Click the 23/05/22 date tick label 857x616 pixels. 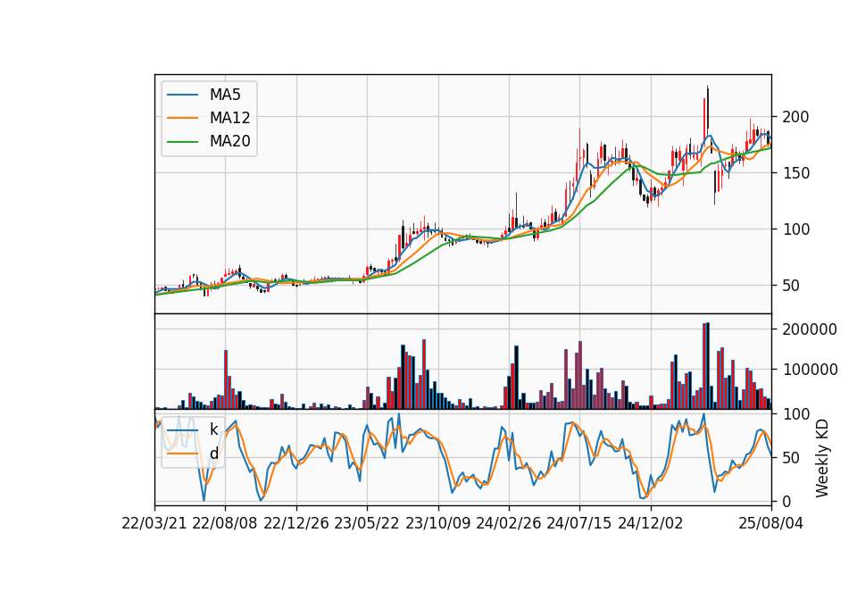pos(367,523)
